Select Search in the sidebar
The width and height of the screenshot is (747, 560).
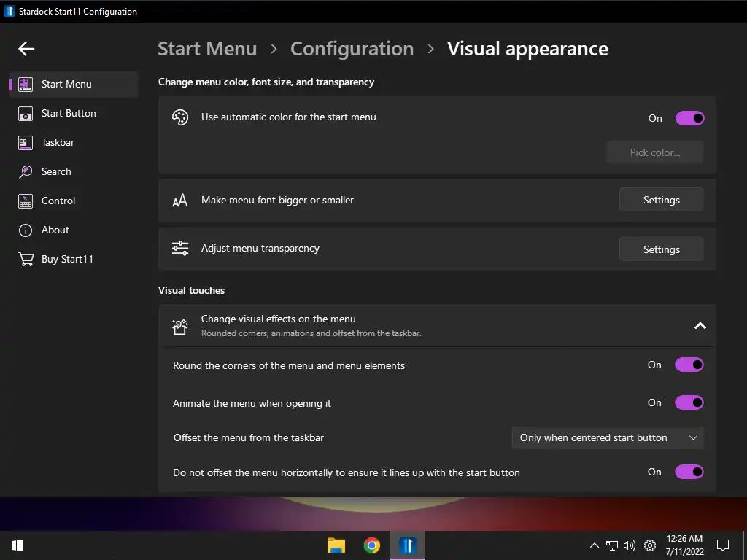point(74,172)
